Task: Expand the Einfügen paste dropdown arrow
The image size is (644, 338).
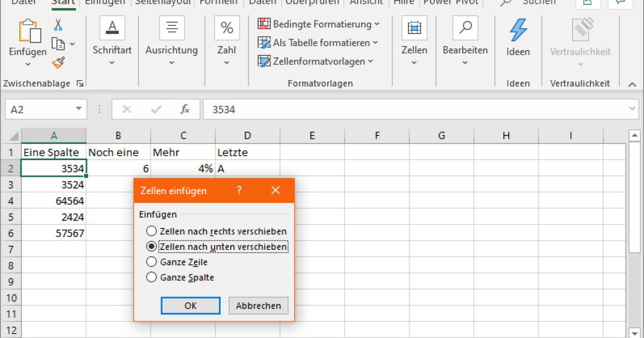Action: 28,64
